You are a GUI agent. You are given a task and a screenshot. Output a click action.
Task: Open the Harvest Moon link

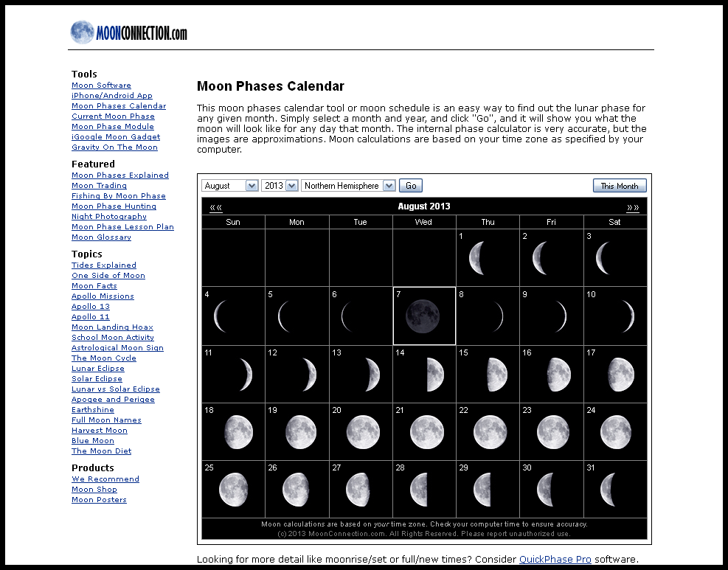pos(100,431)
